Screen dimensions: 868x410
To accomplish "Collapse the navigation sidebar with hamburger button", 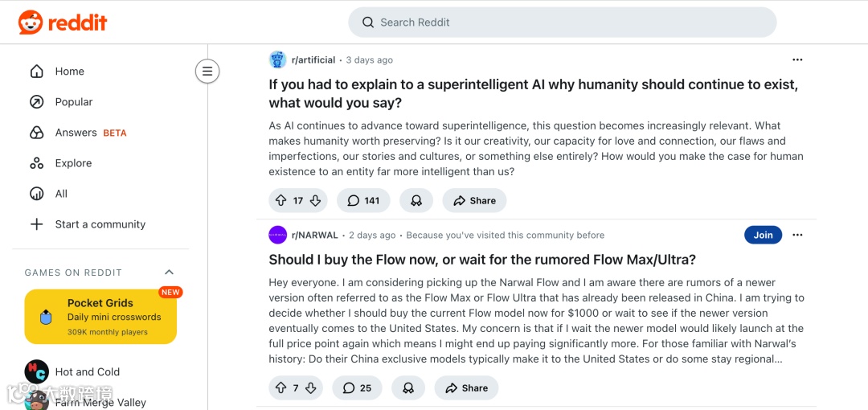I will [207, 72].
